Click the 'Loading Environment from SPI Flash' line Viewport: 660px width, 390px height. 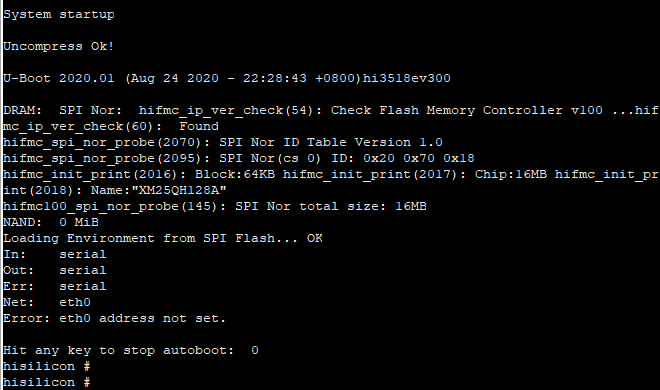pyautogui.click(x=163, y=238)
